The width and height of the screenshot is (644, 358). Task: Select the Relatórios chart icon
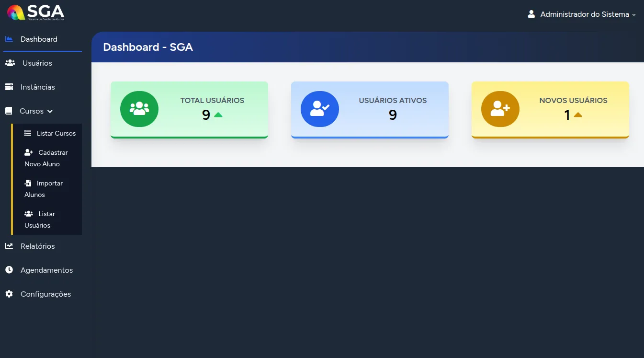click(x=9, y=245)
